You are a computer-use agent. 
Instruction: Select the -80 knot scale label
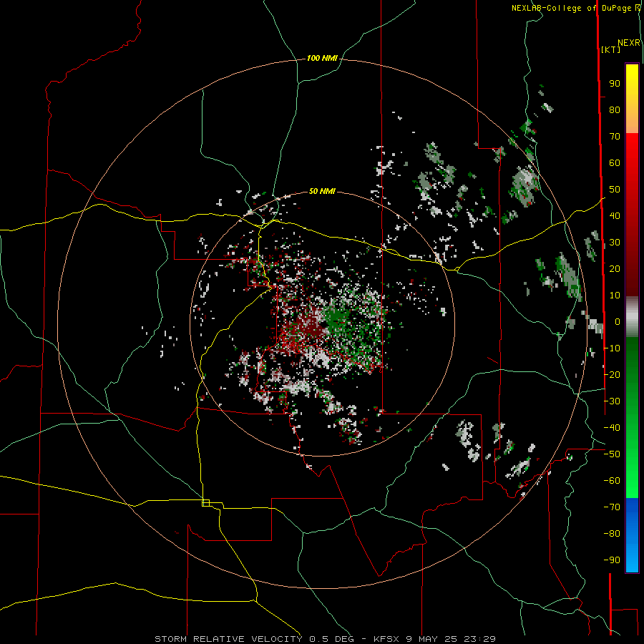click(x=612, y=534)
